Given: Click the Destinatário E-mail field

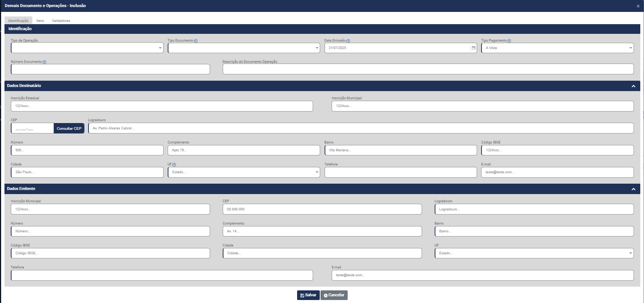Looking at the screenshot, I should 557,172.
